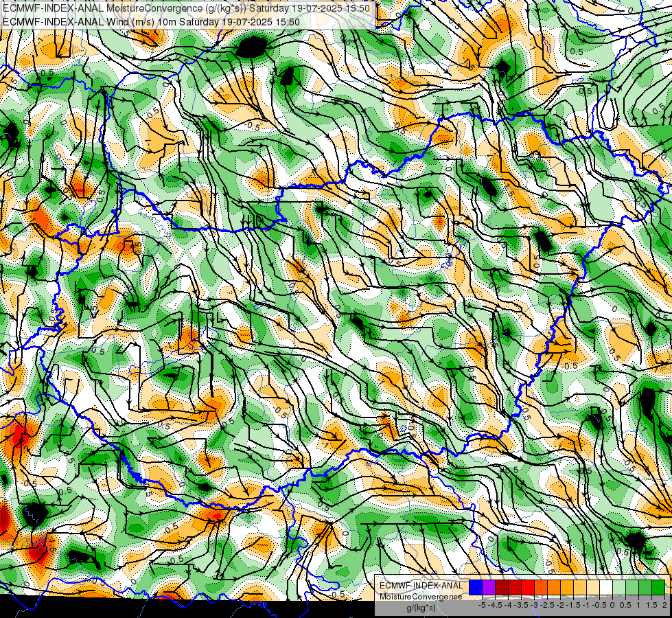Click the -0.5 tick label on the legend
The height and width of the screenshot is (618, 672).
599,605
